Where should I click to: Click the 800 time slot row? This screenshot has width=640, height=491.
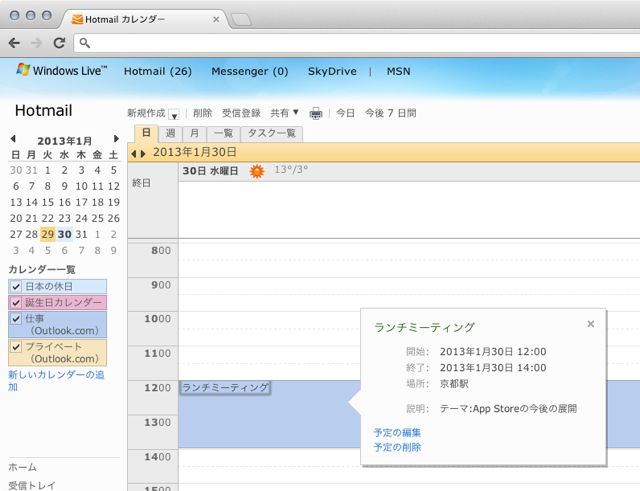(409, 260)
